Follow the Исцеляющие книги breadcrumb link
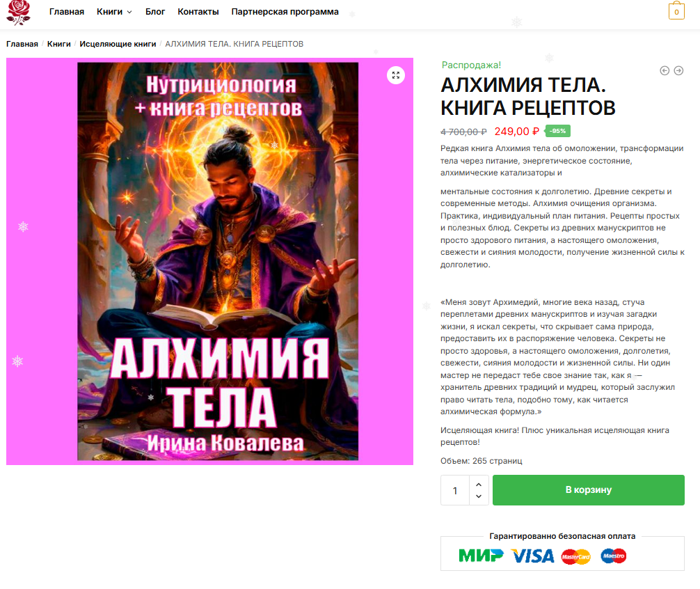This screenshot has width=700, height=589. coord(118,44)
